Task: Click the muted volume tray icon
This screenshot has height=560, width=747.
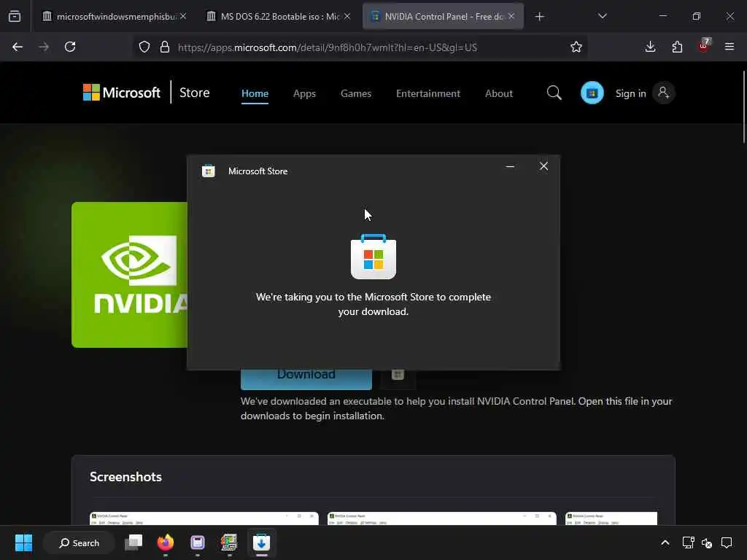Action: tap(707, 542)
